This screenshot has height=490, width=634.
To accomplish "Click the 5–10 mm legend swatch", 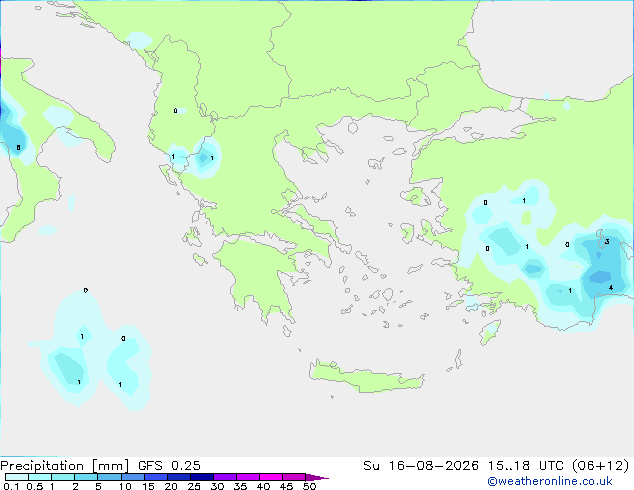I will [x=109, y=477].
